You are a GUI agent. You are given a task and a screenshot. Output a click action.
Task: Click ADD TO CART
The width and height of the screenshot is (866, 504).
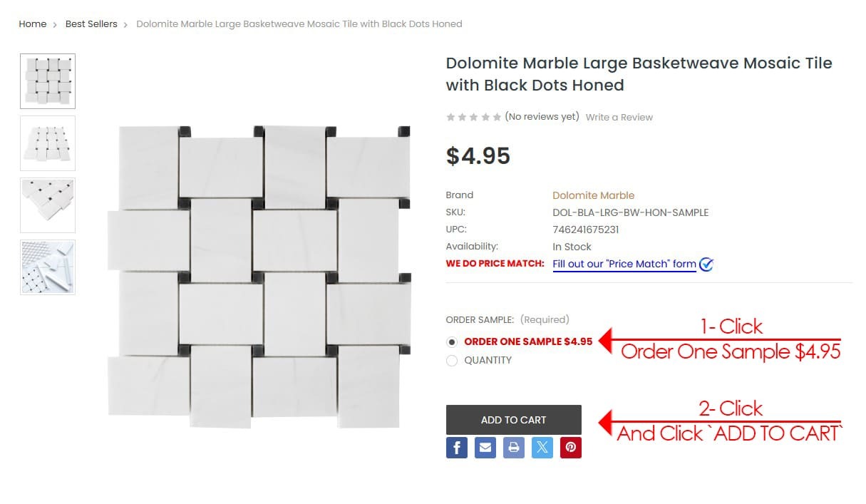pos(513,420)
